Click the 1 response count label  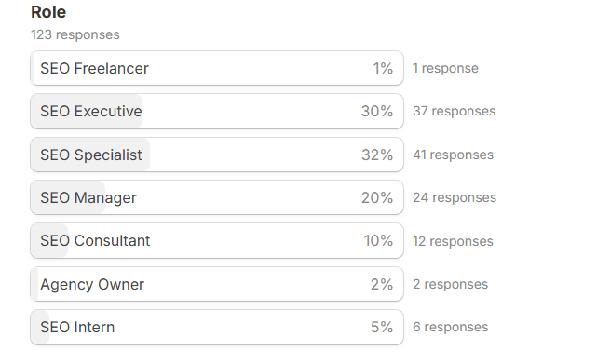(445, 68)
